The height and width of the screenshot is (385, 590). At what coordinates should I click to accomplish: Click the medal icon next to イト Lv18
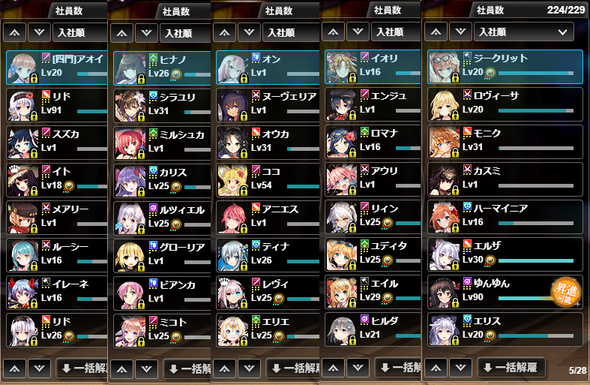pyautogui.click(x=68, y=186)
